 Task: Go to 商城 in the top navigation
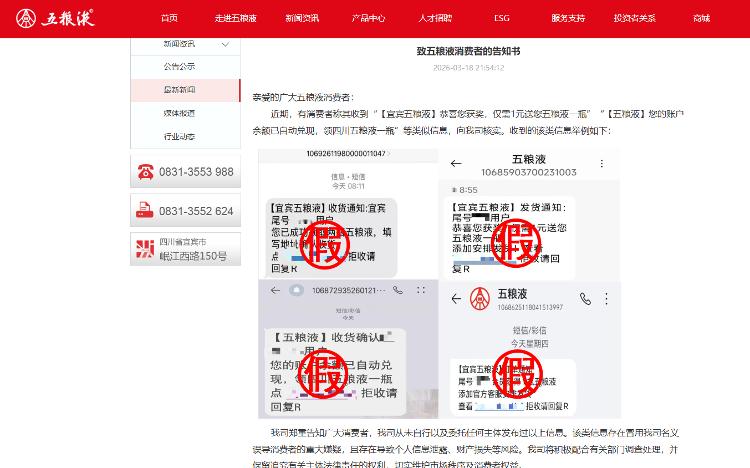pos(701,18)
